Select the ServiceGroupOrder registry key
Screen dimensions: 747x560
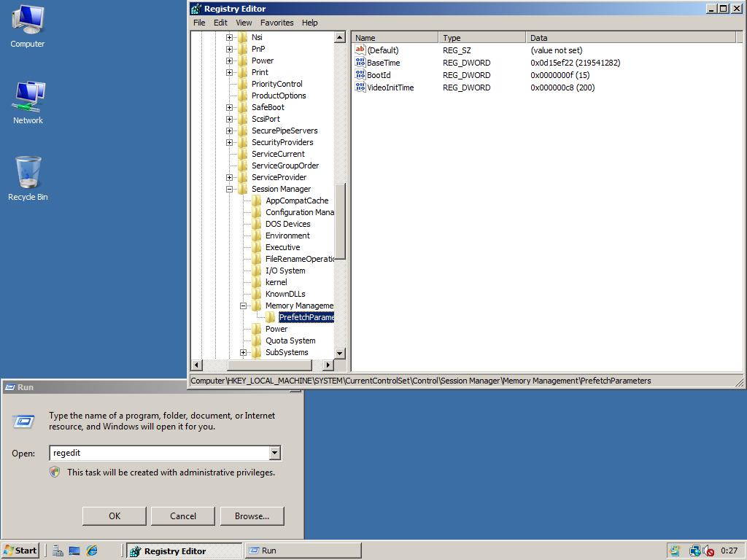[285, 166]
